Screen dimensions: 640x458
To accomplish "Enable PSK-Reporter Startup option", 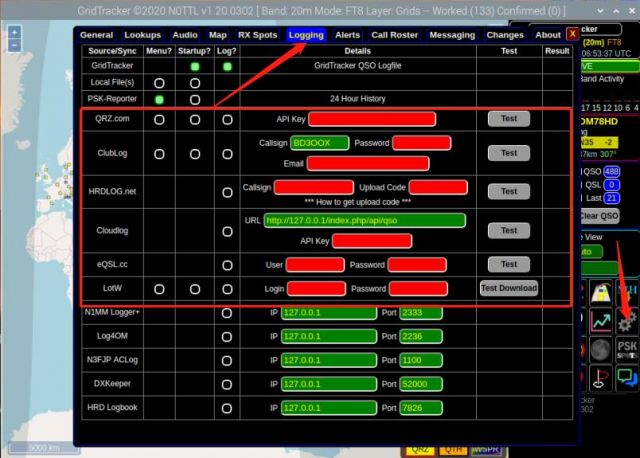I will point(195,100).
